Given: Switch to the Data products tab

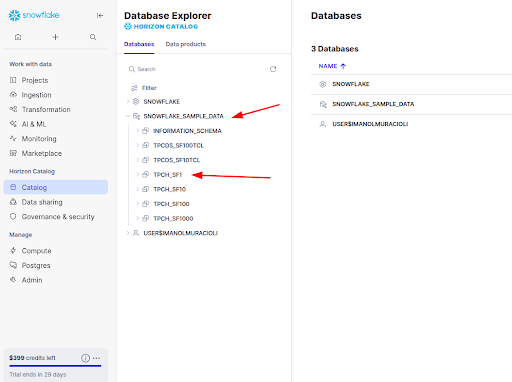Looking at the screenshot, I should tap(186, 44).
